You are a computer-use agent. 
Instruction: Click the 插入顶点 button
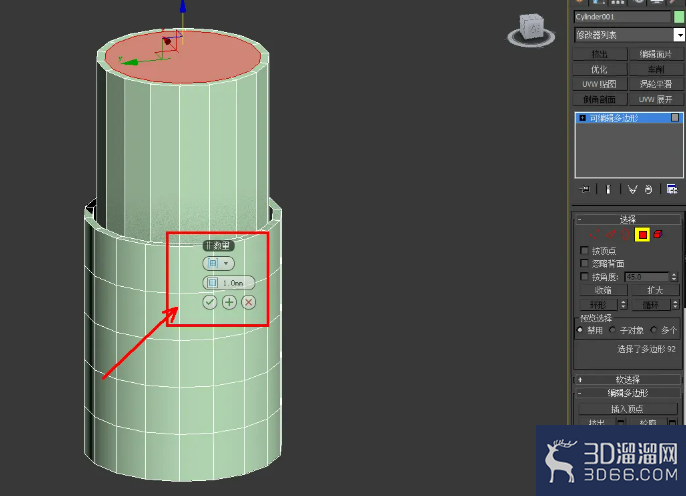627,409
